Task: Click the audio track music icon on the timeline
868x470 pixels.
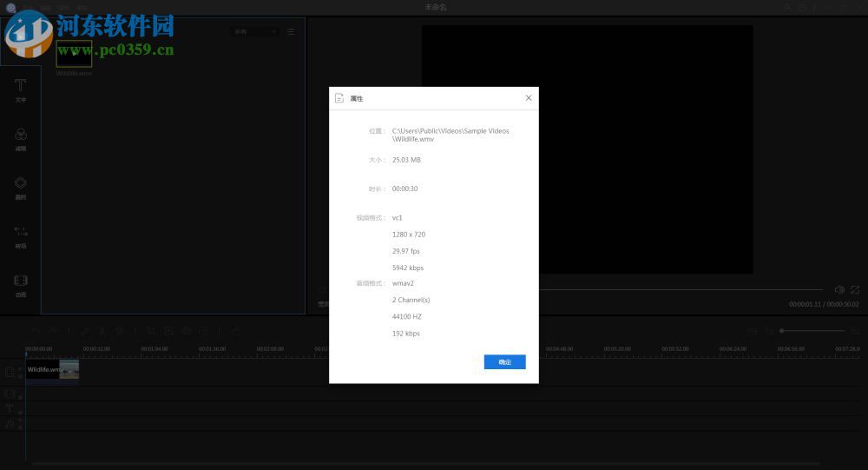Action: [10, 423]
